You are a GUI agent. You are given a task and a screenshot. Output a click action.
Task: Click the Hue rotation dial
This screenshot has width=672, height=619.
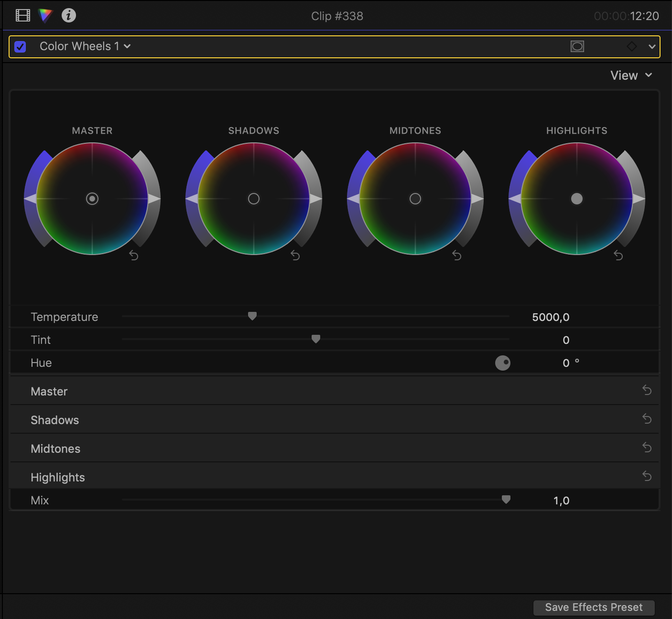(503, 363)
